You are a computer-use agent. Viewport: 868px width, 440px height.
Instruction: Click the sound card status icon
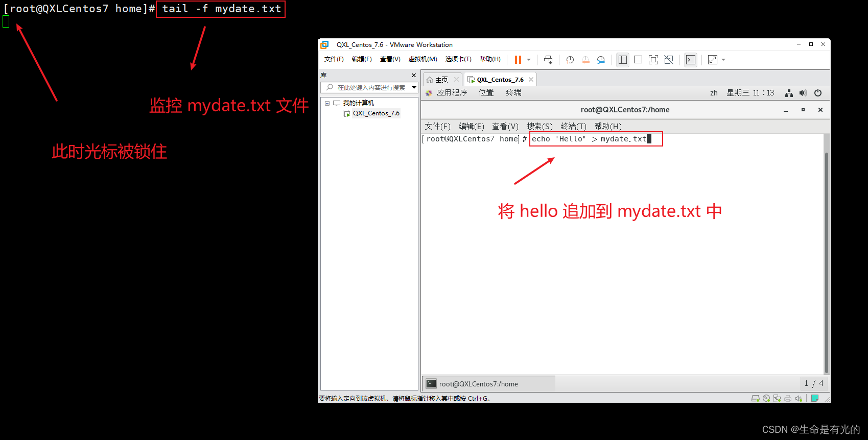[799, 399]
